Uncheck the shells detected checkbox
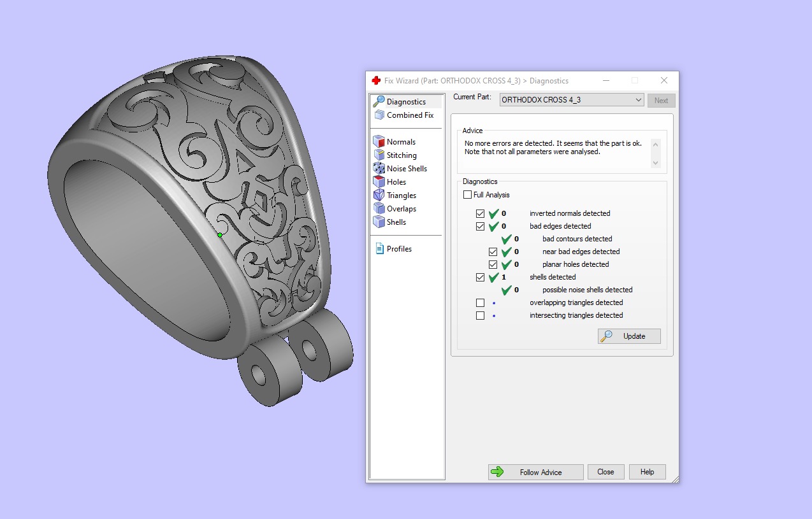The width and height of the screenshot is (812, 519). (481, 277)
